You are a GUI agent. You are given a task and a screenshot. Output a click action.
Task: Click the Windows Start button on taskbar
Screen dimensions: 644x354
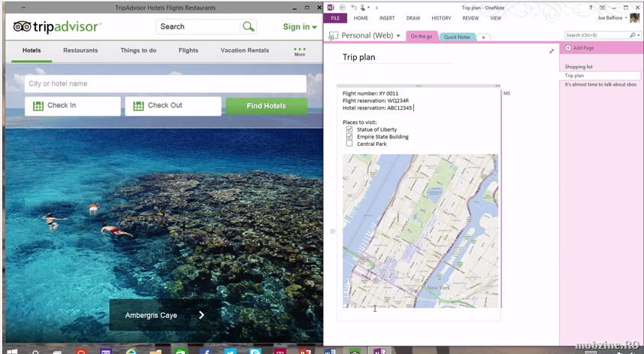(11, 352)
